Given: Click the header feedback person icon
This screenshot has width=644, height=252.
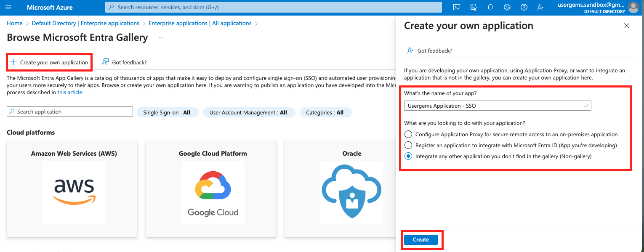Looking at the screenshot, I should point(541,7).
